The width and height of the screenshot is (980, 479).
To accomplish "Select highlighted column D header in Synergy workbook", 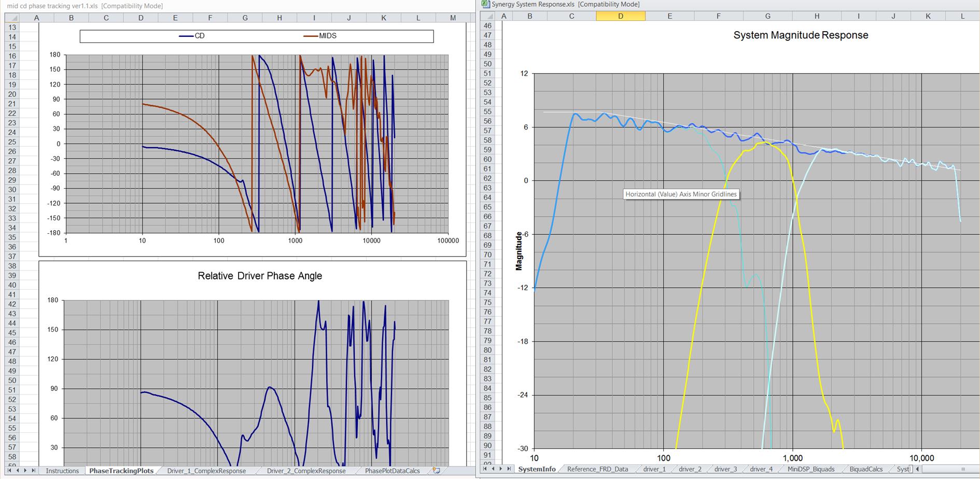I will 621,16.
